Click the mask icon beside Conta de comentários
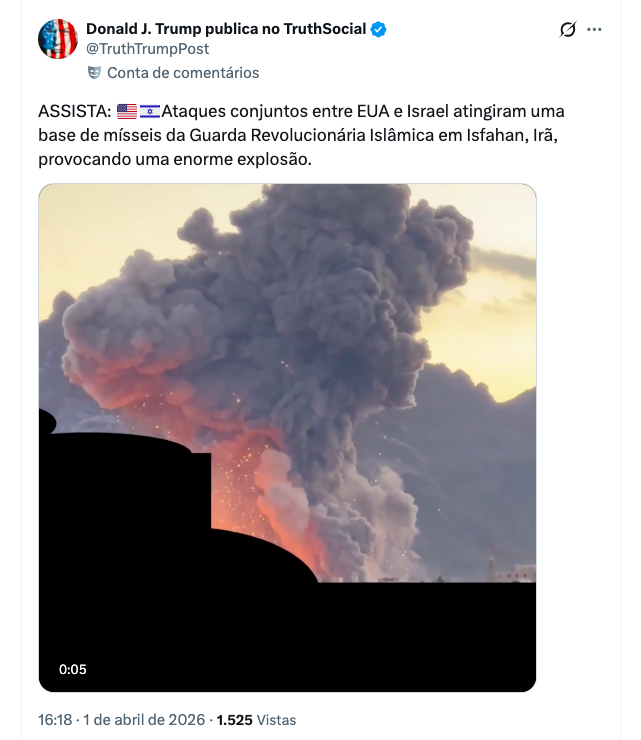The width and height of the screenshot is (641, 740). coord(94,73)
